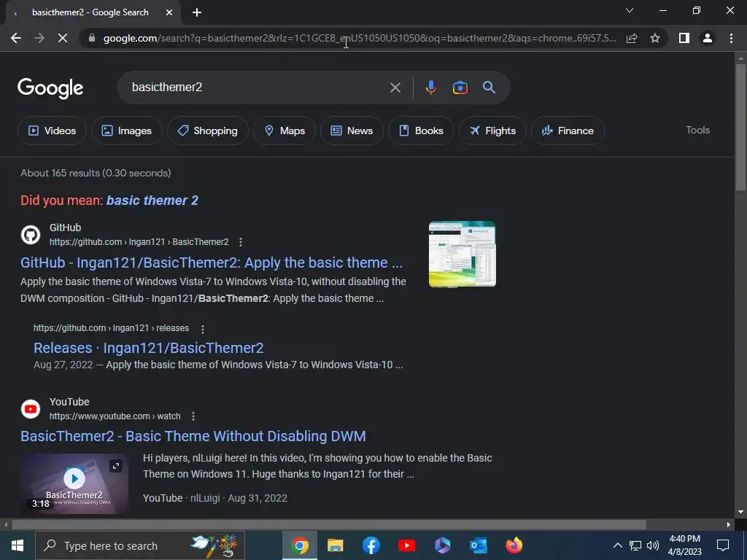Close the basicthemer2 Google Search tab

(x=169, y=13)
